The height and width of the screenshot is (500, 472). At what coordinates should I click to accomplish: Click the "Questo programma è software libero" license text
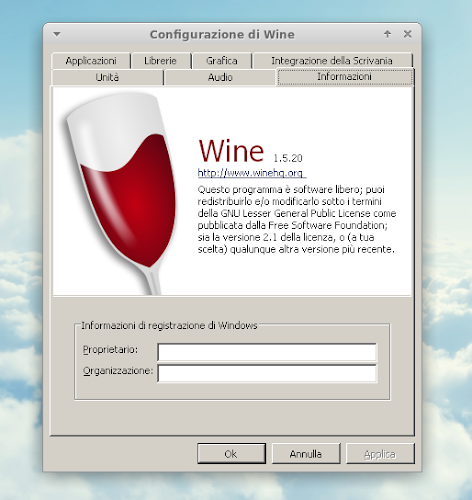point(297,219)
